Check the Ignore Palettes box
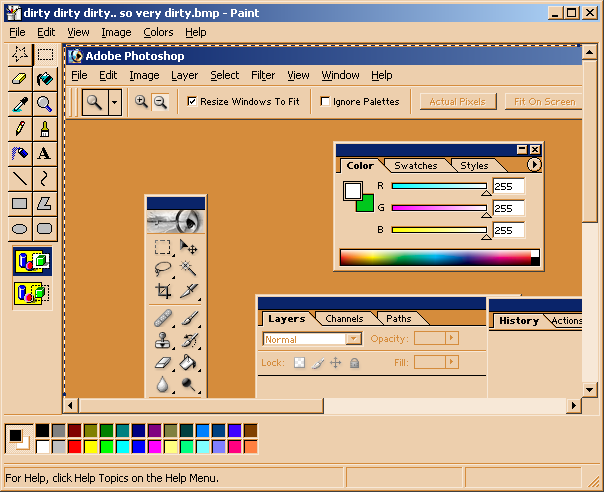 point(325,101)
